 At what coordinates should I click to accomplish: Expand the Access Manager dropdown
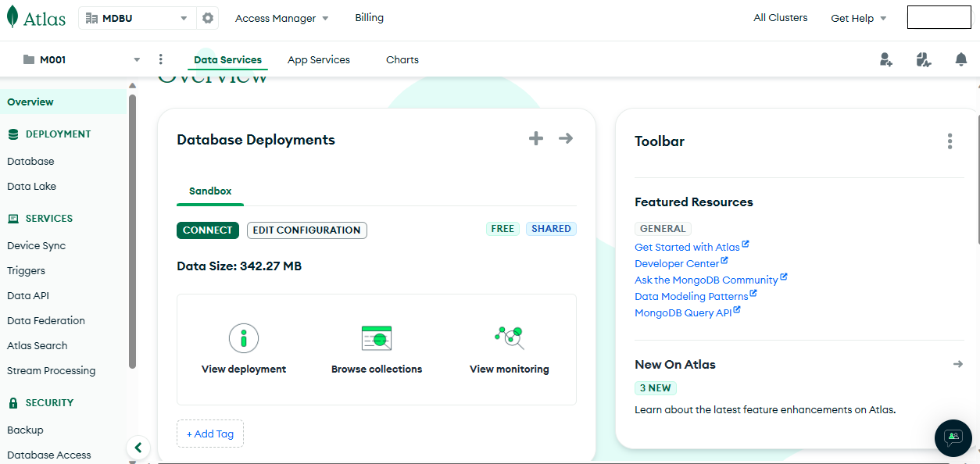[x=281, y=18]
